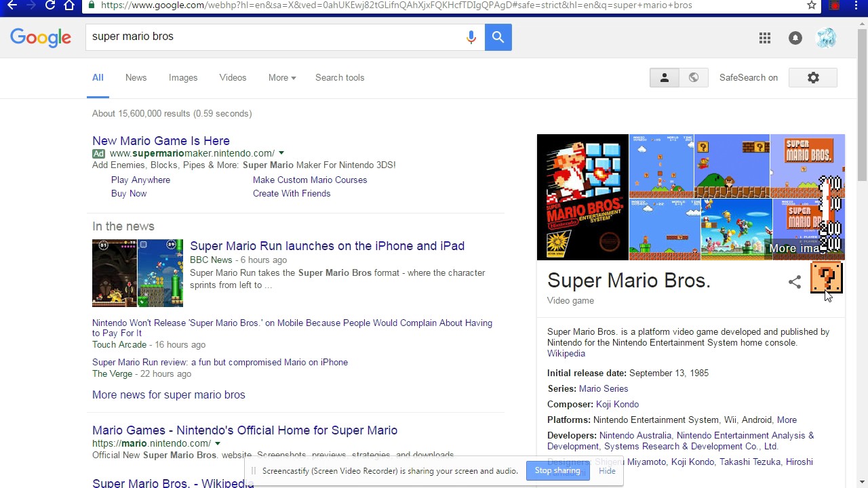
Task: Open Super Mario Run launches headline
Action: [x=327, y=246]
